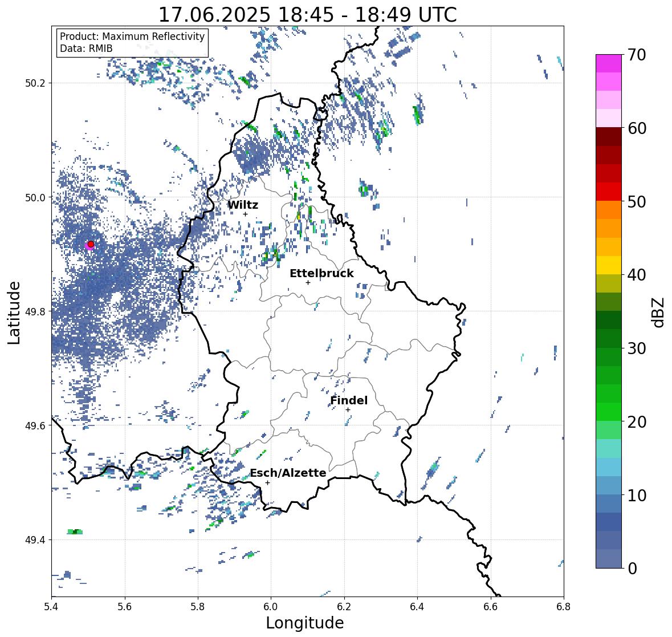Click the longitude tick label 6.0
672x637 pixels.
point(271,607)
